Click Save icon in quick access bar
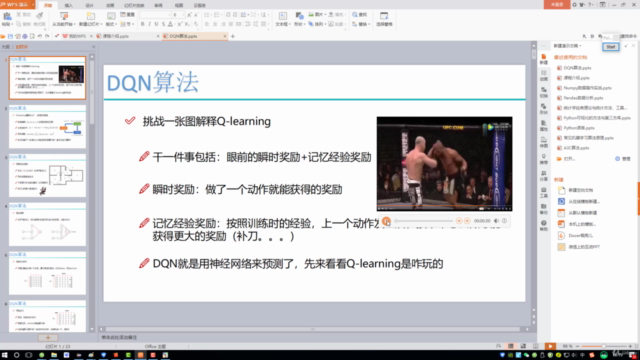This screenshot has height=360, width=640. (10, 36)
